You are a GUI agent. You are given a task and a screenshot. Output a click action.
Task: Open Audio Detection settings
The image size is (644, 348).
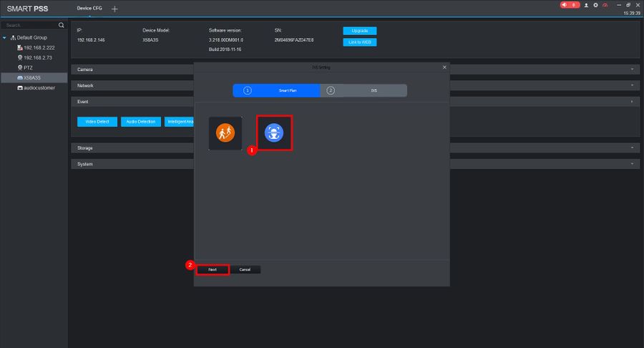pyautogui.click(x=141, y=122)
